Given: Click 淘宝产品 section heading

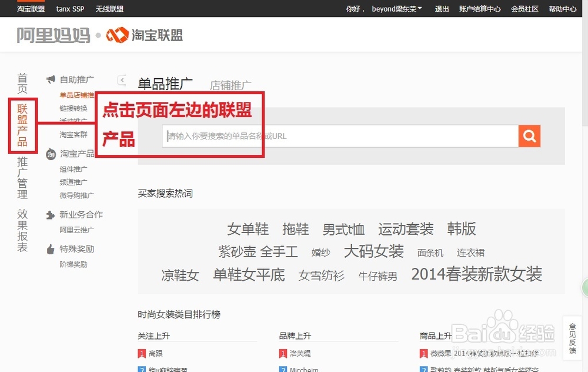Looking at the screenshot, I should 77,154.
